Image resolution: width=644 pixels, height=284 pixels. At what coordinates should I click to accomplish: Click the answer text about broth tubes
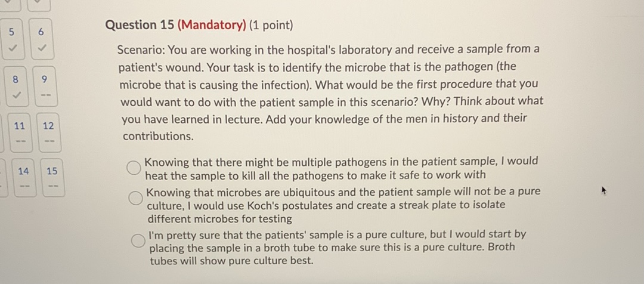pos(337,247)
